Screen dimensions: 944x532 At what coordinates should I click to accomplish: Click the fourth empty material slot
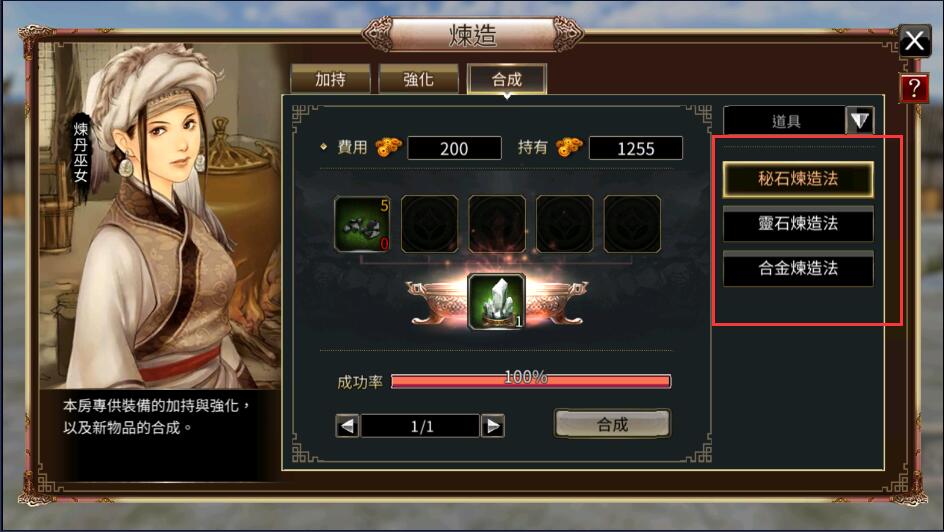point(565,224)
